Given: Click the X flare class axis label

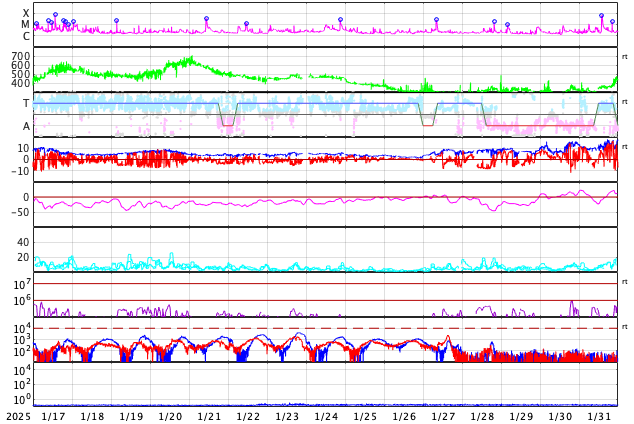Looking at the screenshot, I should pos(26,13).
